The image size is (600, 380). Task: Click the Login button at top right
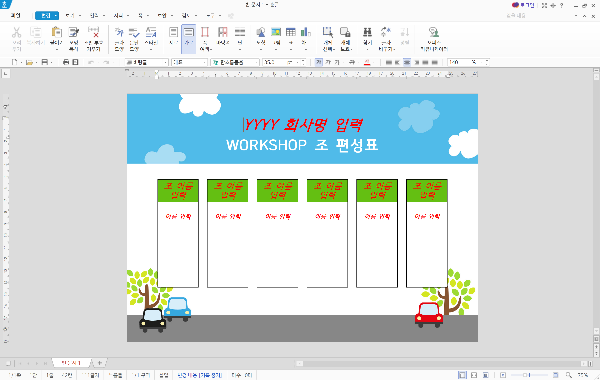(523, 5)
